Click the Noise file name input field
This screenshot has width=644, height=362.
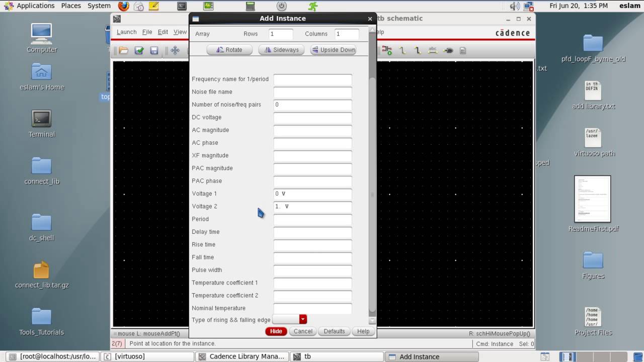tap(312, 92)
